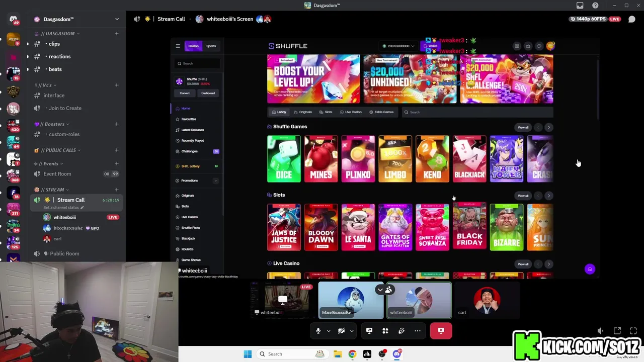Open Discord help icon

[595, 6]
